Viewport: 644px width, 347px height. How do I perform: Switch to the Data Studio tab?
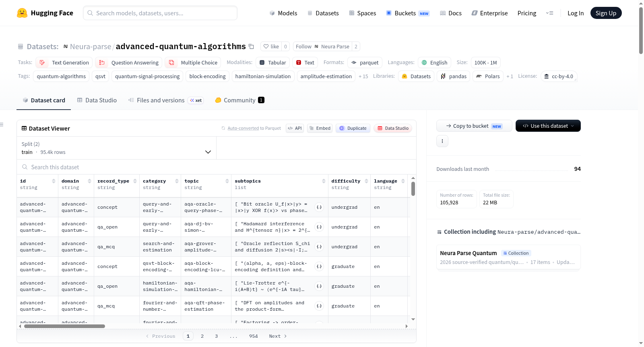(97, 100)
